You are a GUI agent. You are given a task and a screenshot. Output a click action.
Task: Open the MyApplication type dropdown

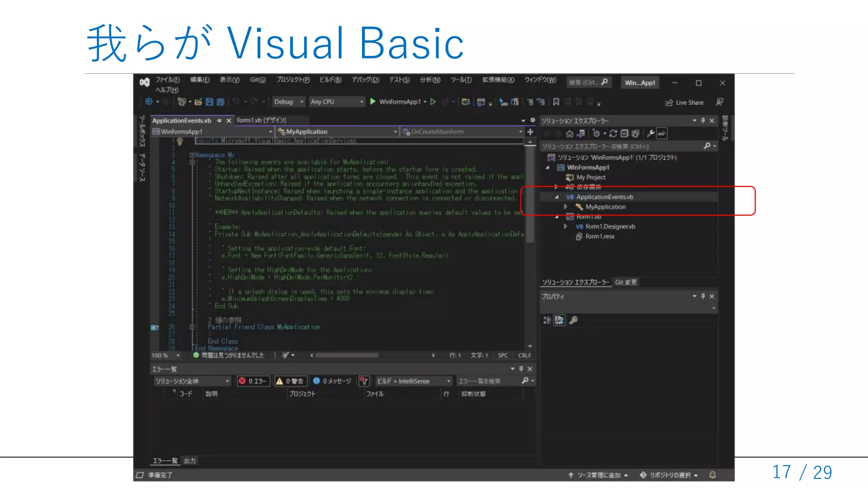click(x=337, y=132)
